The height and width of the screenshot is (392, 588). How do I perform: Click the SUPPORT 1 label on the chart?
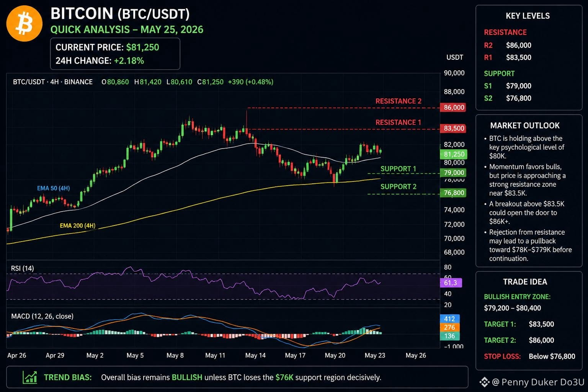[398, 169]
